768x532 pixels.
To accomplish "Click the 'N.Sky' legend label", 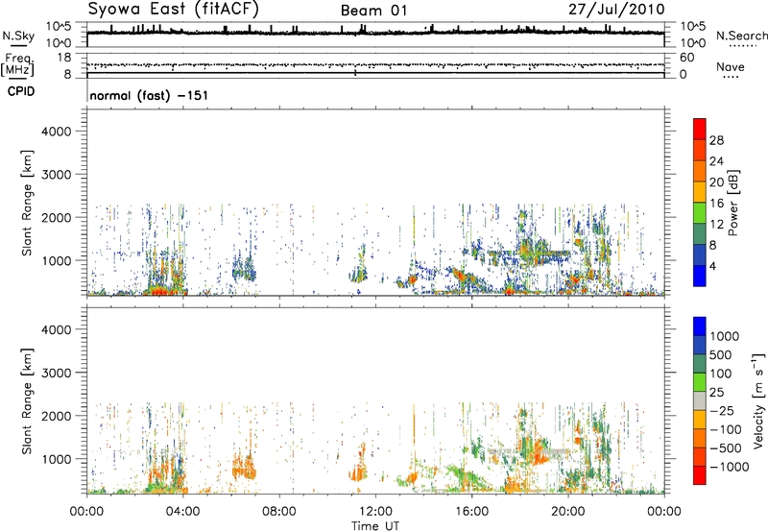I will (18, 36).
